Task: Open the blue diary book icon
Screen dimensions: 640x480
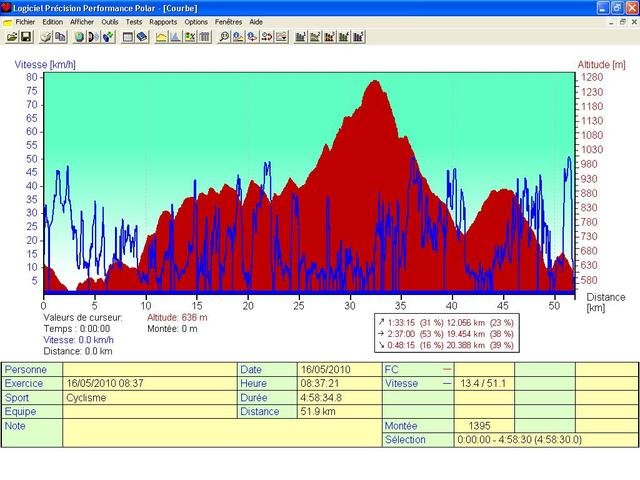Action: click(x=142, y=37)
